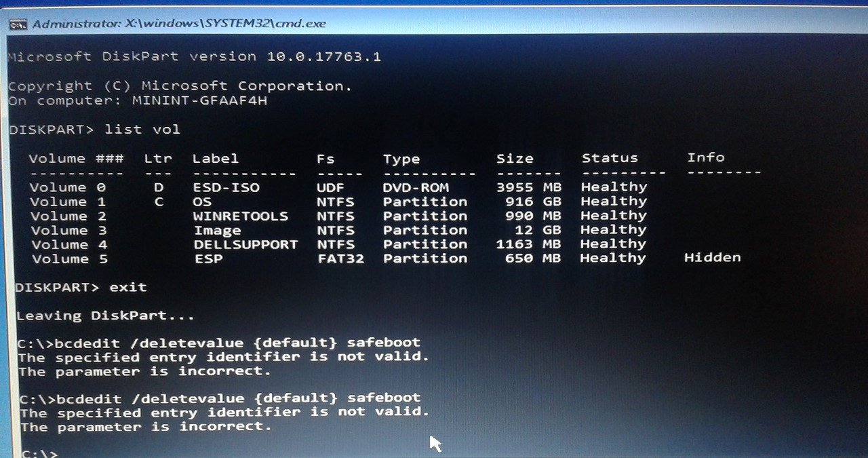Click the 'Copyright (C) Microsoft Corporation.' line
Viewport: 868px width, 458px height.
tap(180, 86)
